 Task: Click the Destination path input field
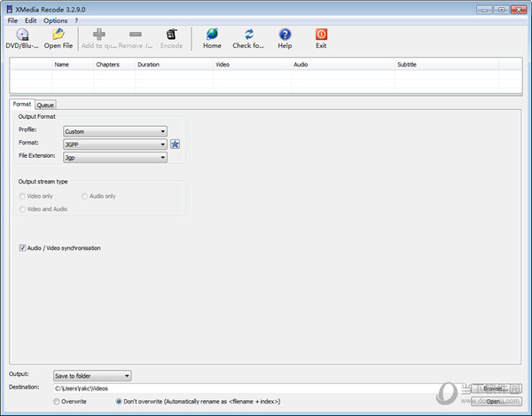pos(262,389)
